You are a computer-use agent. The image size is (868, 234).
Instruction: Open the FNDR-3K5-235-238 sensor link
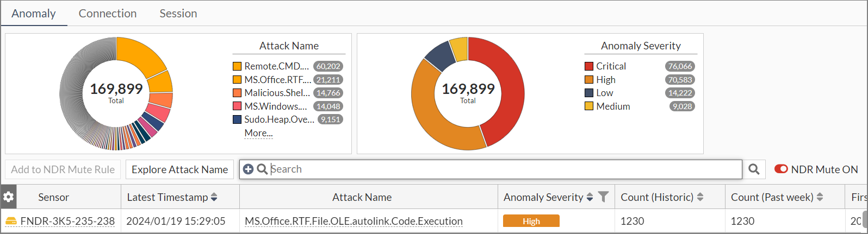(67, 221)
